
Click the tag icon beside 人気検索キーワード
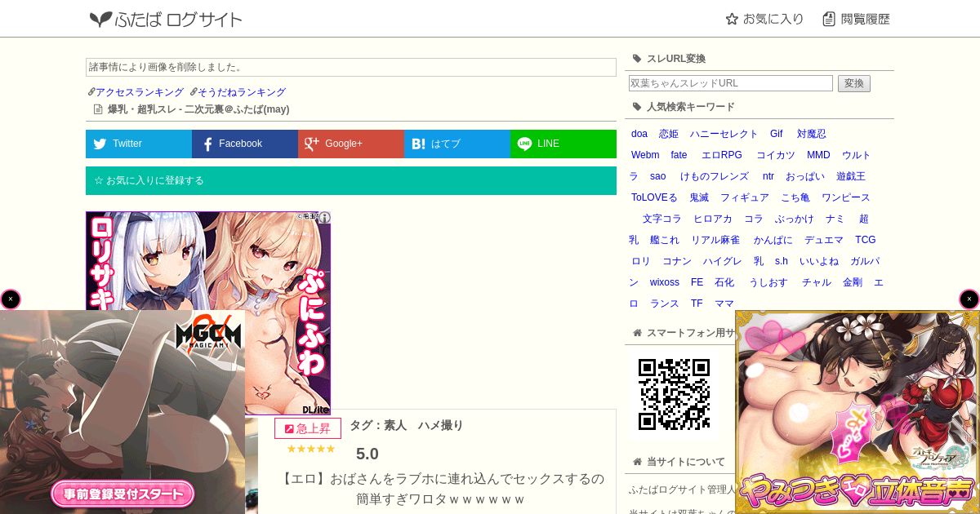[x=637, y=107]
